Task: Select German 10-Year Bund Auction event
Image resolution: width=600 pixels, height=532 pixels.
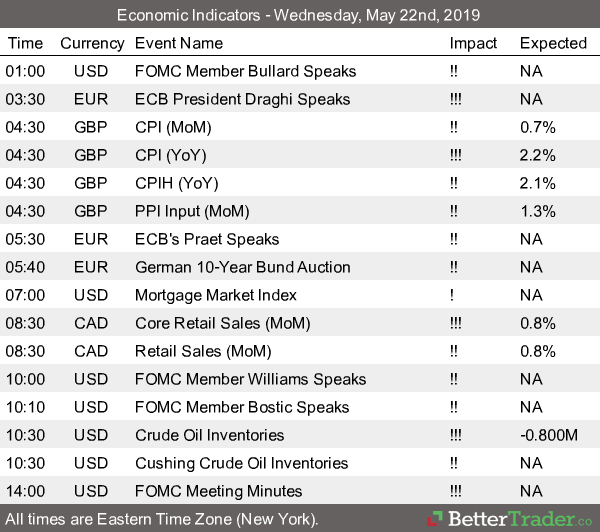Action: pos(242,267)
